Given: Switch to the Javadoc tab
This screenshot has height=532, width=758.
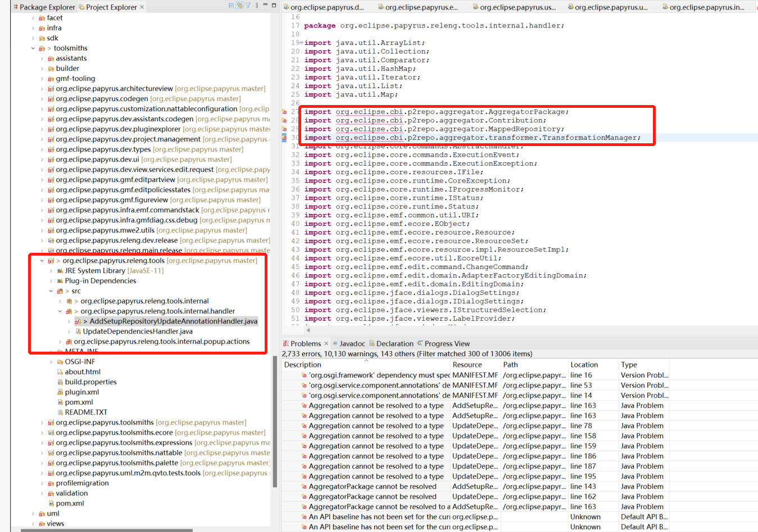Looking at the screenshot, I should (349, 344).
